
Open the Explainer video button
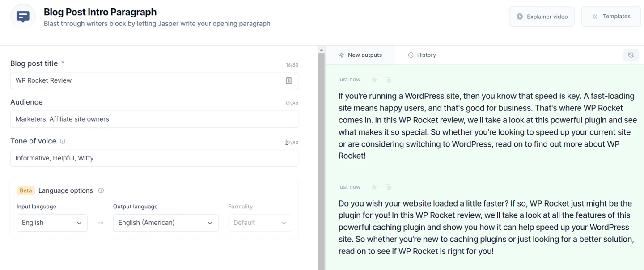point(542,17)
